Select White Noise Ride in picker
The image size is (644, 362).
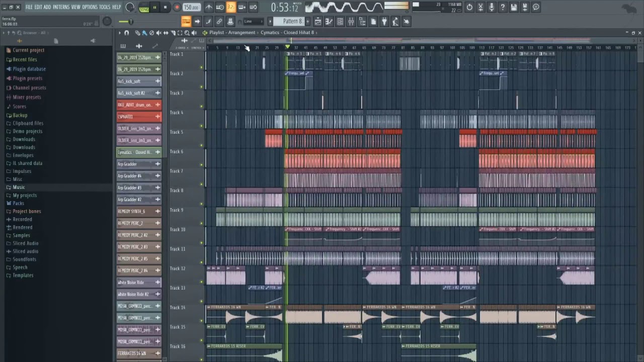(139, 283)
